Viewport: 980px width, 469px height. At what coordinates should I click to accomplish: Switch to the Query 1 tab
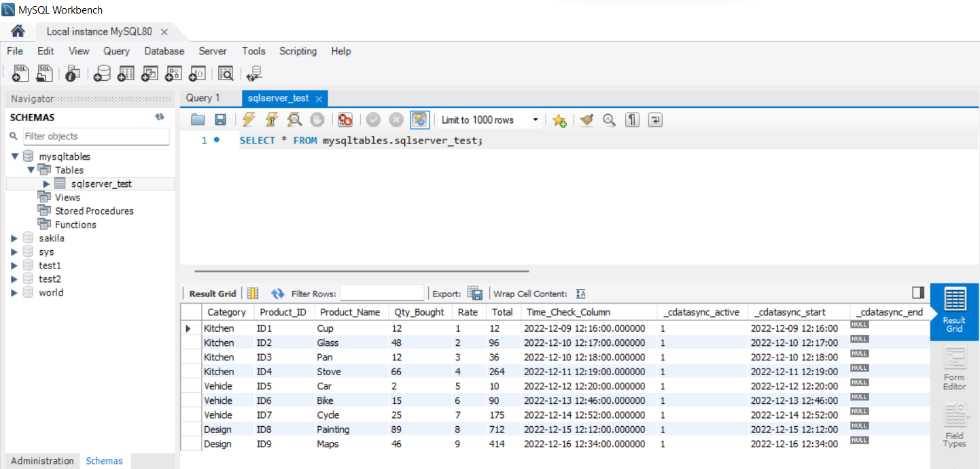click(203, 98)
